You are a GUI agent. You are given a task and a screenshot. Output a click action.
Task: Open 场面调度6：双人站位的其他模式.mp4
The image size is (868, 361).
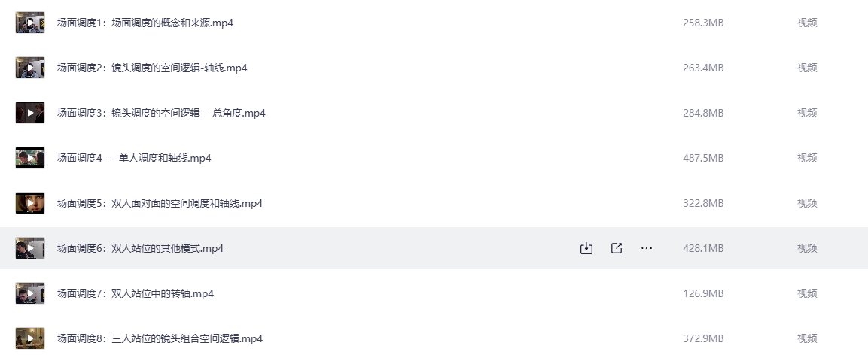pos(140,248)
